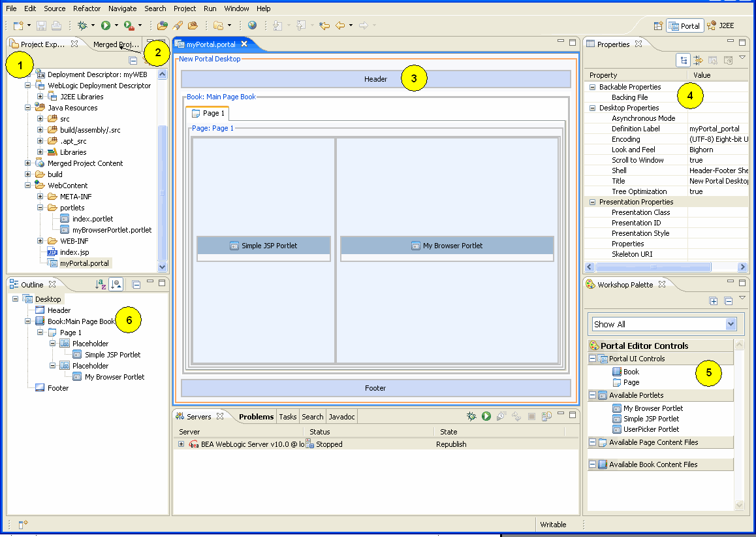Collapse Available Page Content Files section
The image size is (756, 537).
tap(592, 442)
